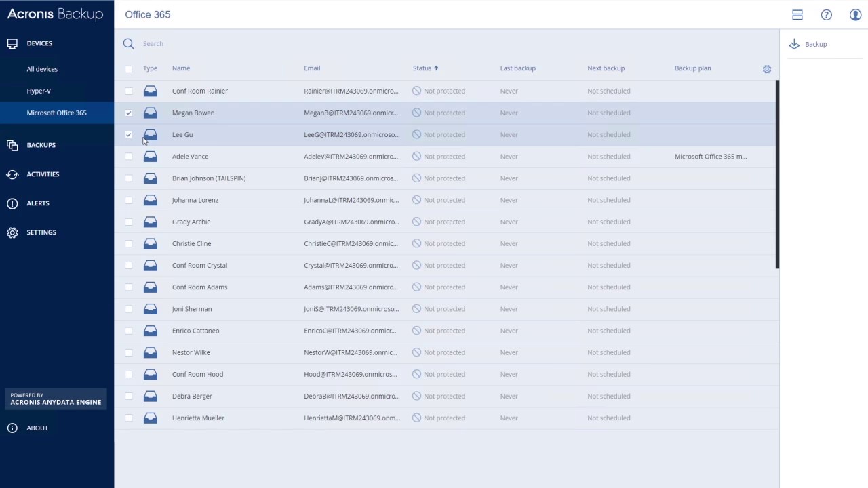Sort by the Email column header

(x=312, y=68)
